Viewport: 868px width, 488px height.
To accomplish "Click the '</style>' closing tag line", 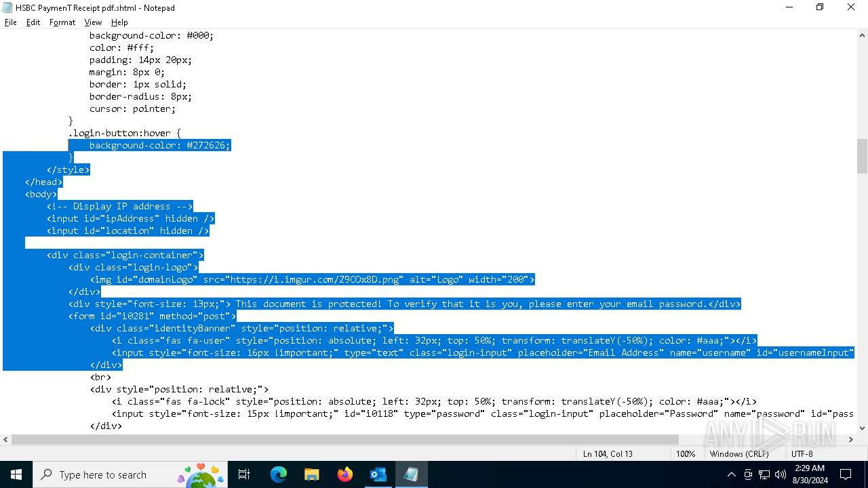I will click(68, 169).
